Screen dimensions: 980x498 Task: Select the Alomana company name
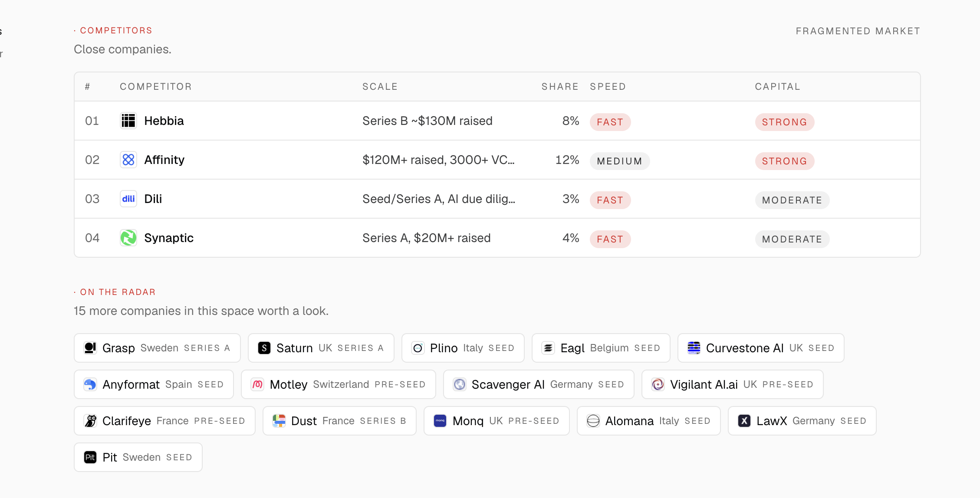coord(629,421)
